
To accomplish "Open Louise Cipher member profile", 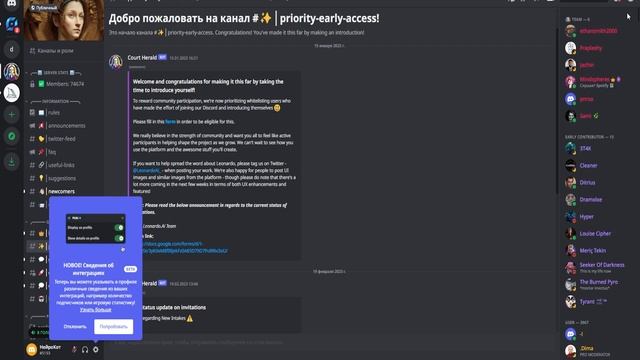I will (x=595, y=233).
